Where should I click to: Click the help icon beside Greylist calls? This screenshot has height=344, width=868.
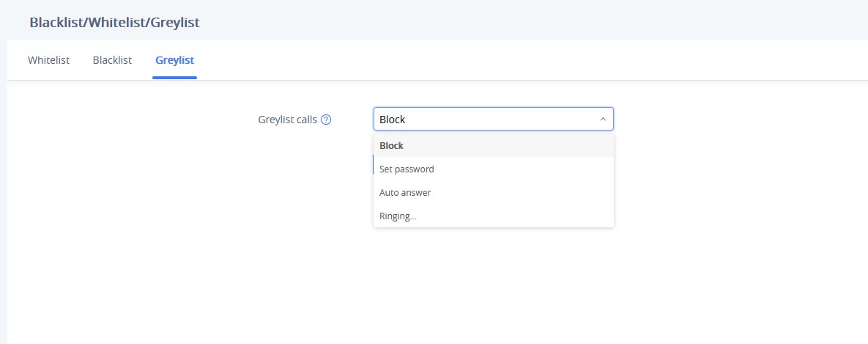tap(326, 119)
